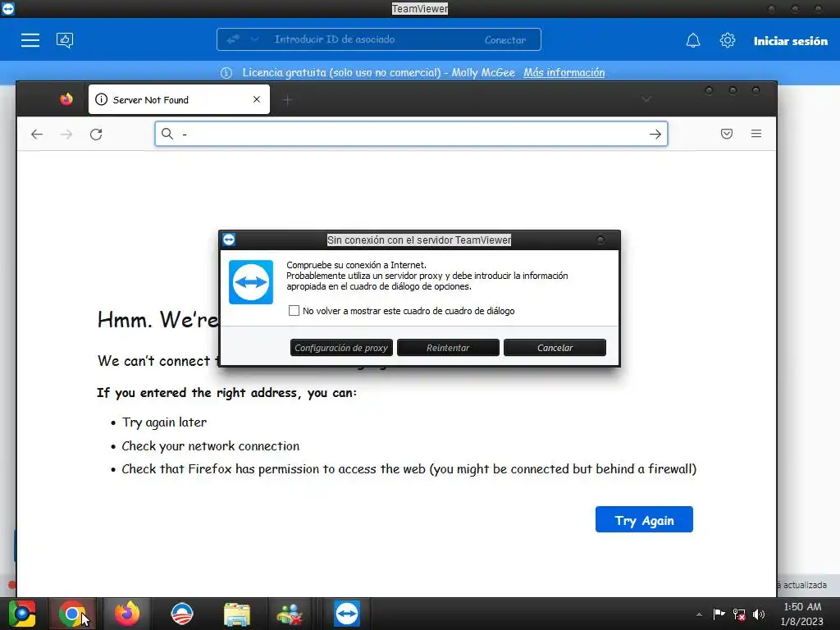
Task: Click the volume speaker tray icon
Action: click(x=759, y=614)
